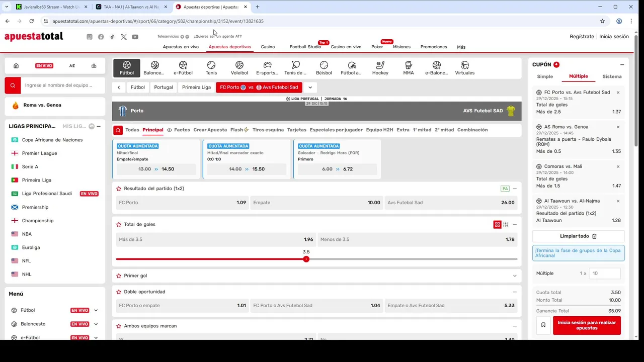Select Fútbol sport icon
The width and height of the screenshot is (644, 362).
127,68
